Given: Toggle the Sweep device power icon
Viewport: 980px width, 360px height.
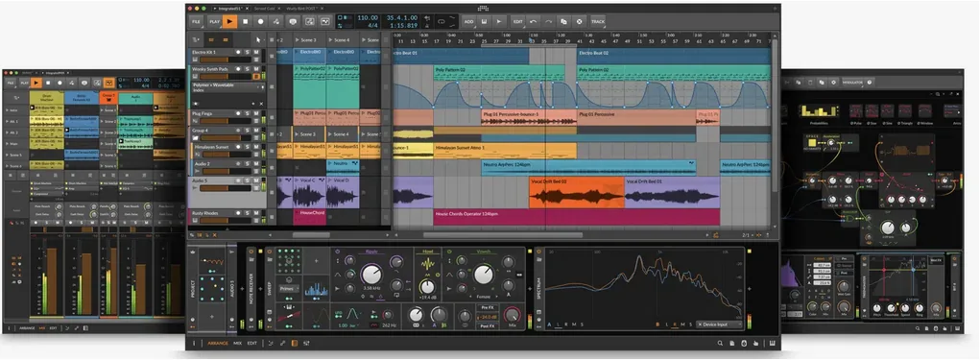Looking at the screenshot, I should pos(270,252).
